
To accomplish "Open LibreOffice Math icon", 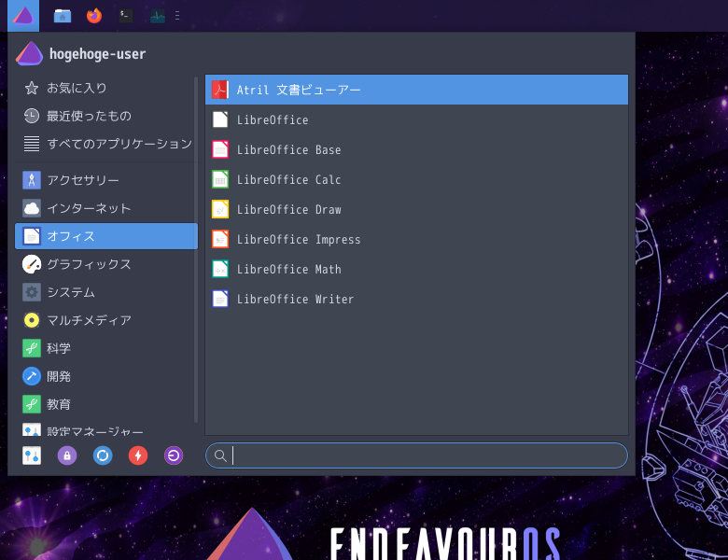I will click(x=220, y=269).
